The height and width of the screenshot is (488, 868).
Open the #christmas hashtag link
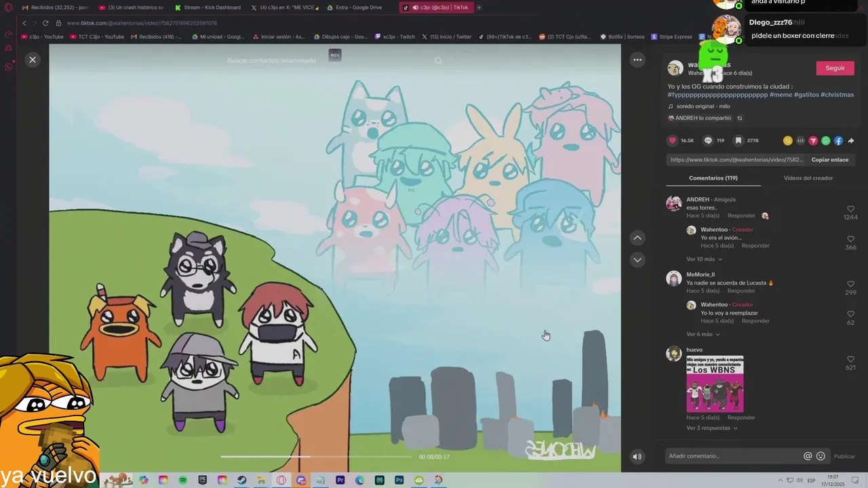point(837,95)
